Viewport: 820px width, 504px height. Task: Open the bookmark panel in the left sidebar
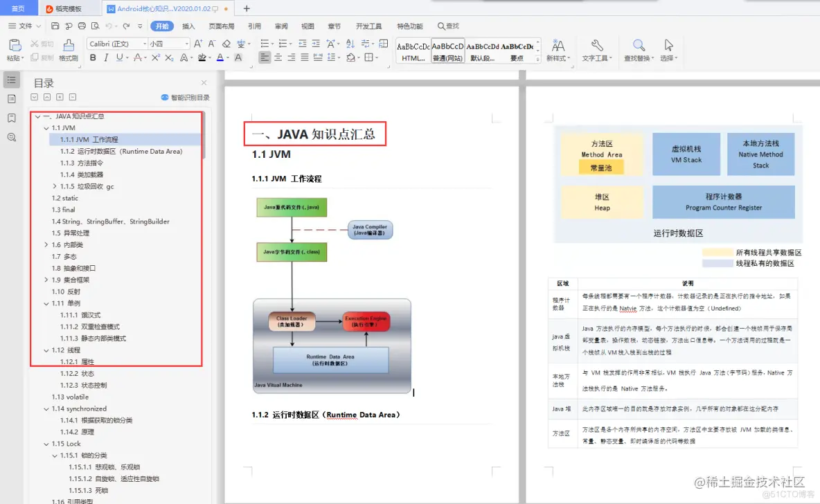tap(12, 117)
